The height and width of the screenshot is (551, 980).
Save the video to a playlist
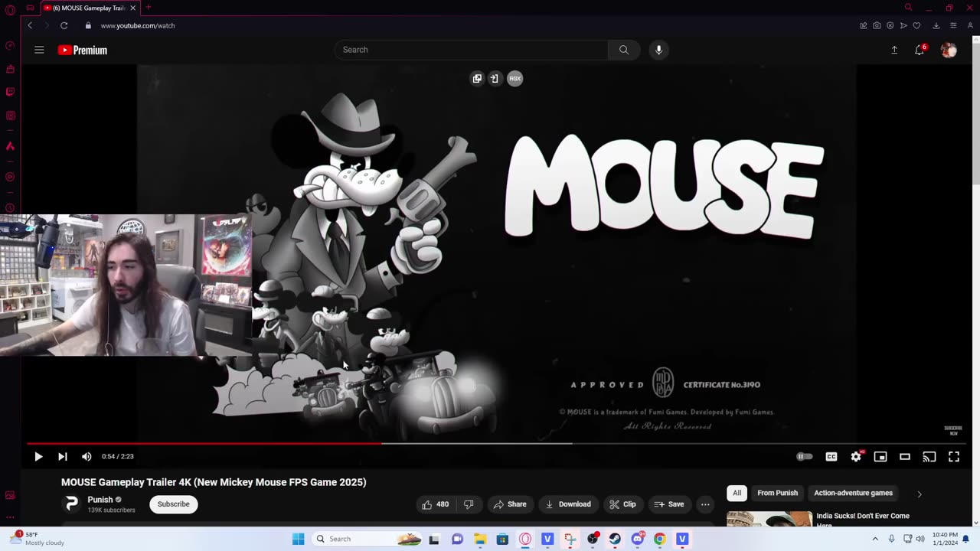coord(669,504)
